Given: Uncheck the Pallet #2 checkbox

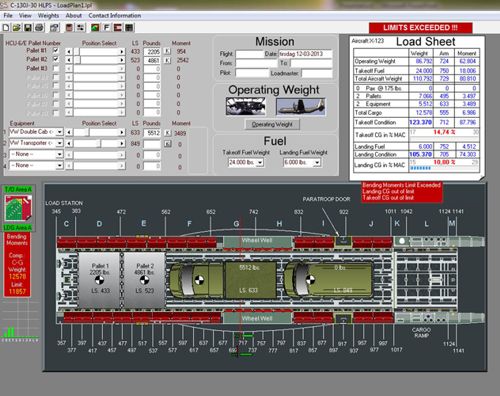Looking at the screenshot, I should tap(56, 59).
